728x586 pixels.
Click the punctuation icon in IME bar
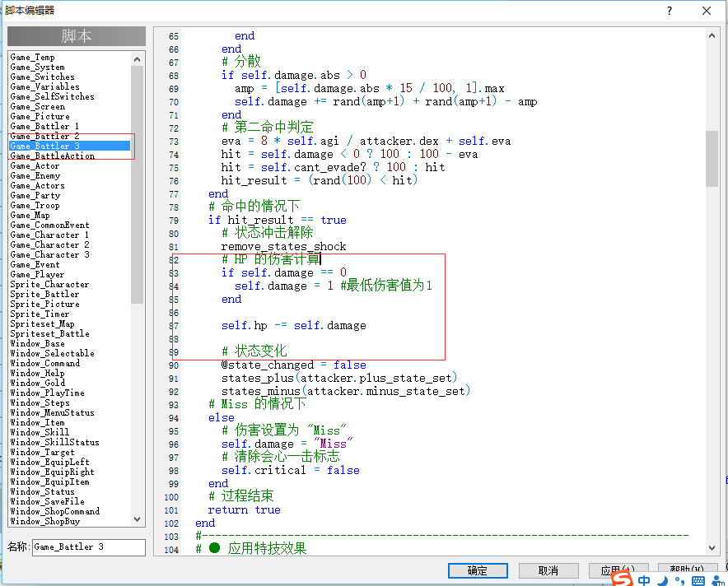coord(679,581)
